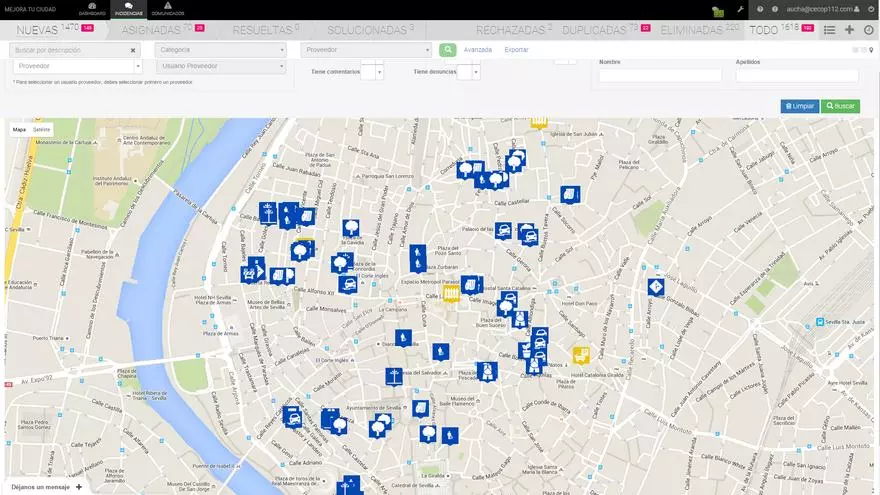This screenshot has height=495, width=880.
Task: Open the Usuario Proveedor dropdown
Action: 221,66
